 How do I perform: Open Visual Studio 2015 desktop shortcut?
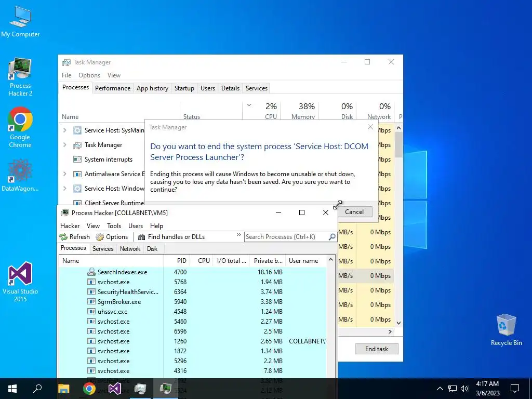20,282
